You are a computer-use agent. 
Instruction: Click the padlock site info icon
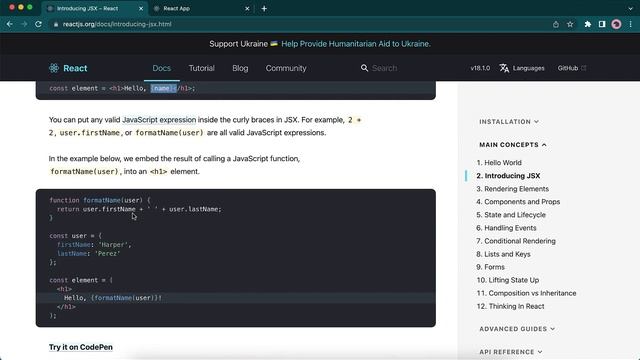click(56, 24)
